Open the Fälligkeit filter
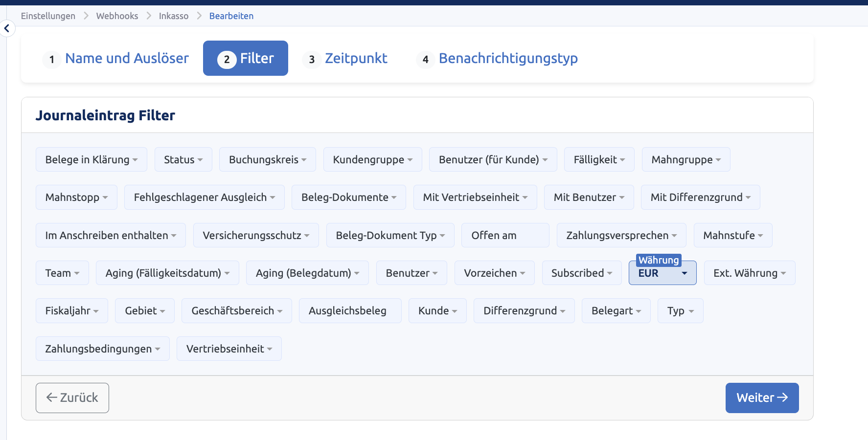Viewport: 868px width, 440px height. point(599,159)
